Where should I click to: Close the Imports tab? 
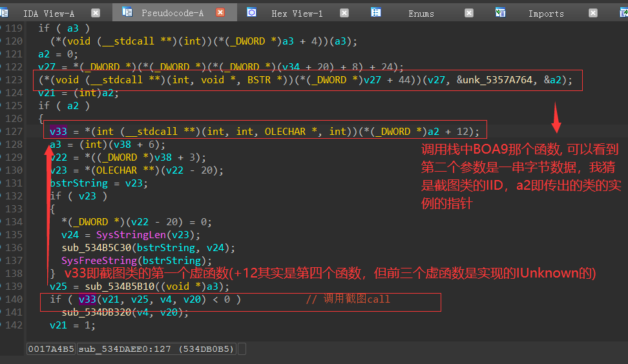[x=593, y=13]
